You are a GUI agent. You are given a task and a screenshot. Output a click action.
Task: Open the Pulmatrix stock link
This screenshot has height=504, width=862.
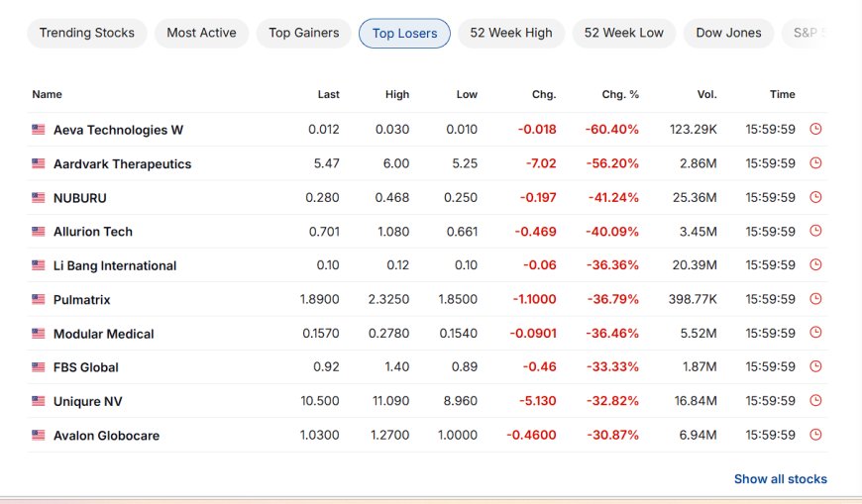click(82, 300)
